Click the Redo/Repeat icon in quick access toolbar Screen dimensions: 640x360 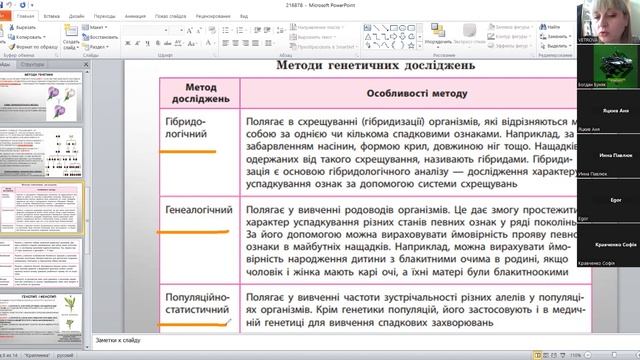[x=22, y=5]
